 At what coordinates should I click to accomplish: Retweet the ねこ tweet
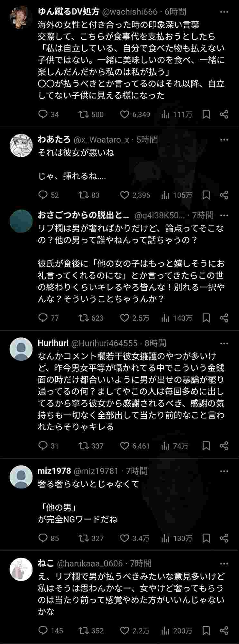pos(84,630)
